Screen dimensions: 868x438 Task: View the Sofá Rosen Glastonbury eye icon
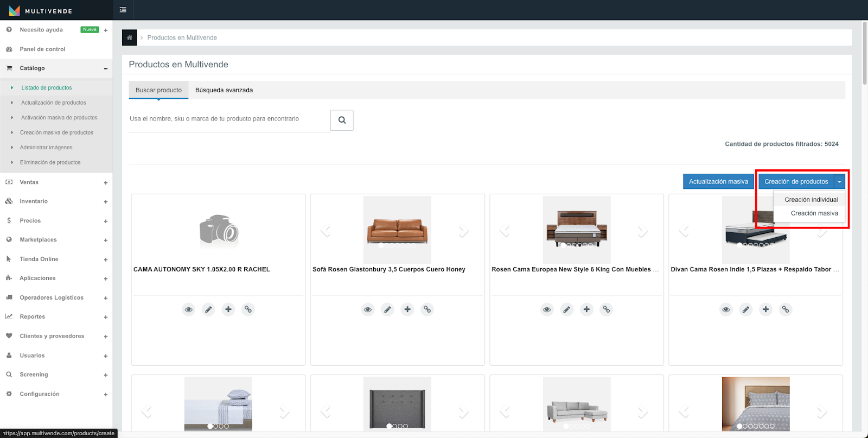[368, 309]
